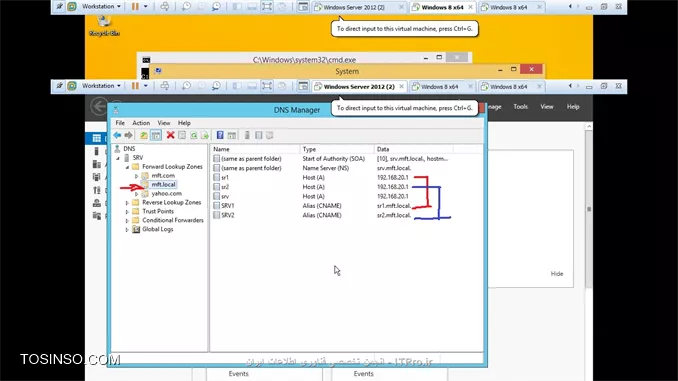This screenshot has width=678, height=381.
Task: Click the Hide link in Server Manager
Action: click(x=557, y=274)
